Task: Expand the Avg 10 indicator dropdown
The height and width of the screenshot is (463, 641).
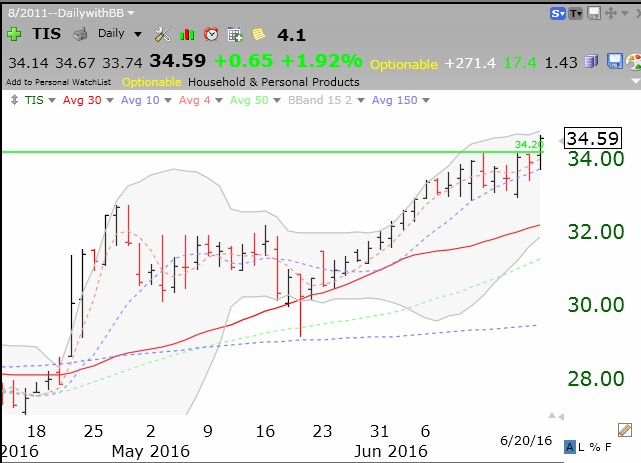Action: click(168, 100)
